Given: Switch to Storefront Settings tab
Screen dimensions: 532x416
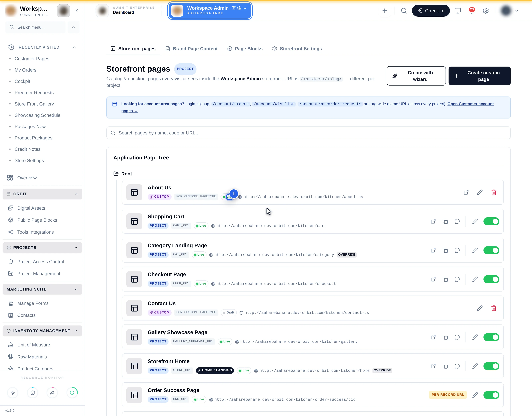Looking at the screenshot, I should [x=297, y=49].
